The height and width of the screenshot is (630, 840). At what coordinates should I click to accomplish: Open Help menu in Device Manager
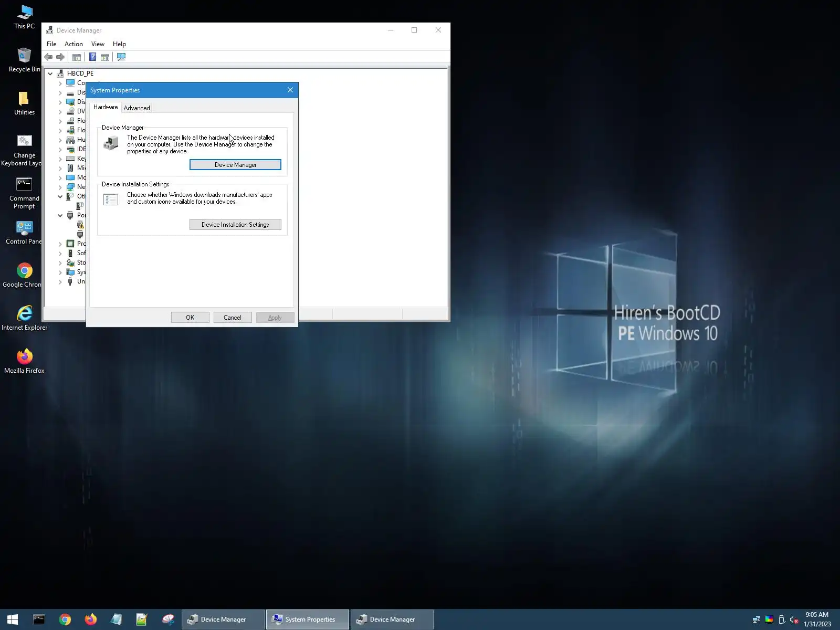pyautogui.click(x=119, y=44)
